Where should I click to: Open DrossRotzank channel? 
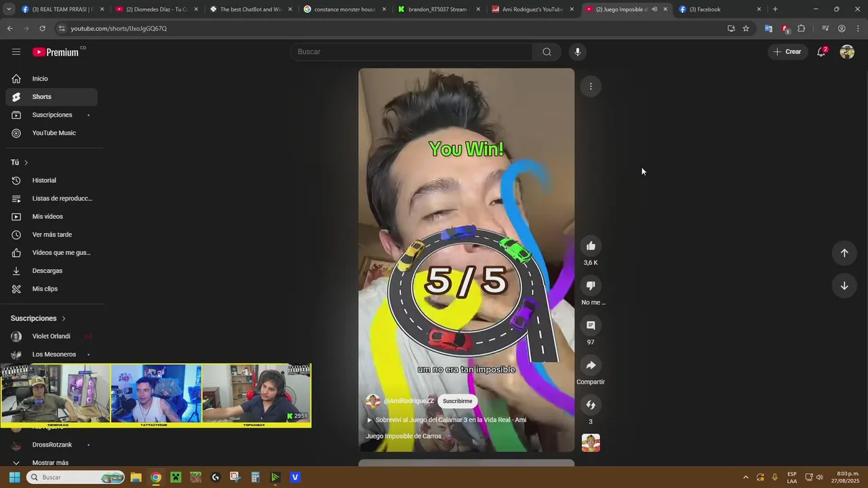(x=52, y=445)
